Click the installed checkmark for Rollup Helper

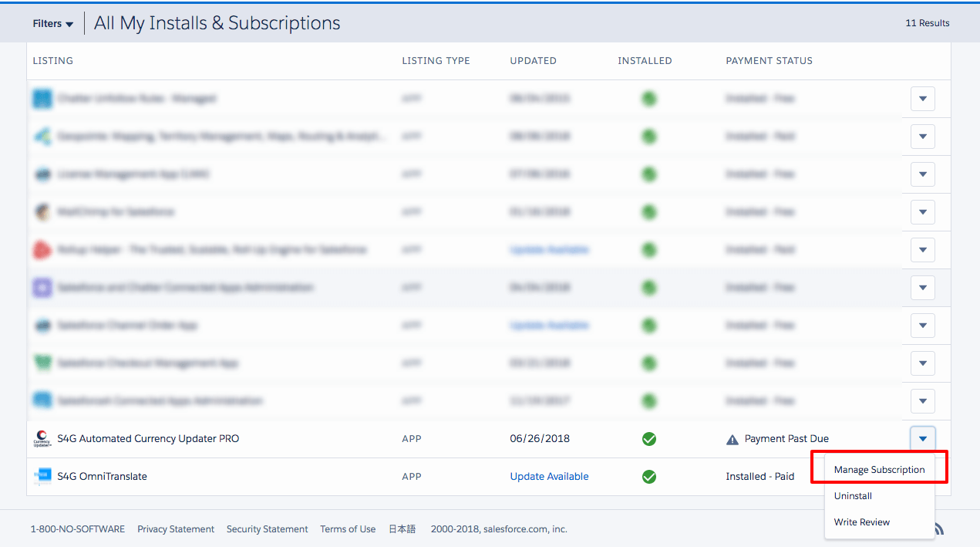(649, 250)
